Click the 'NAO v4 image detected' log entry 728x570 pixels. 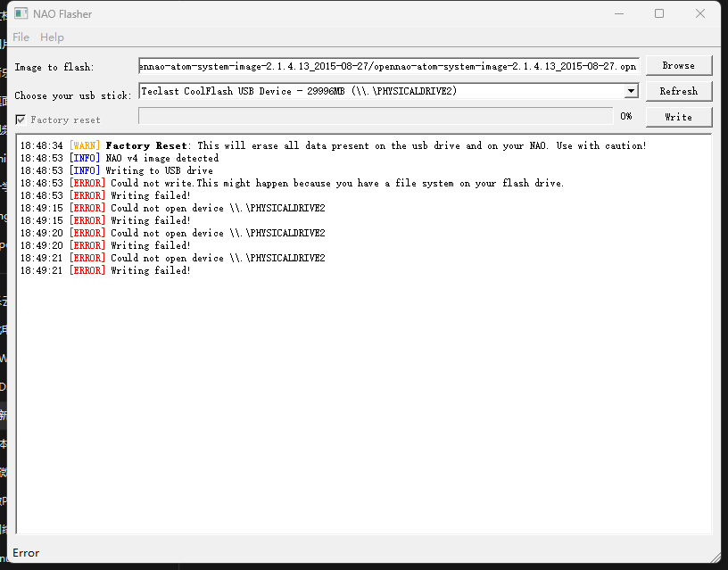click(161, 158)
